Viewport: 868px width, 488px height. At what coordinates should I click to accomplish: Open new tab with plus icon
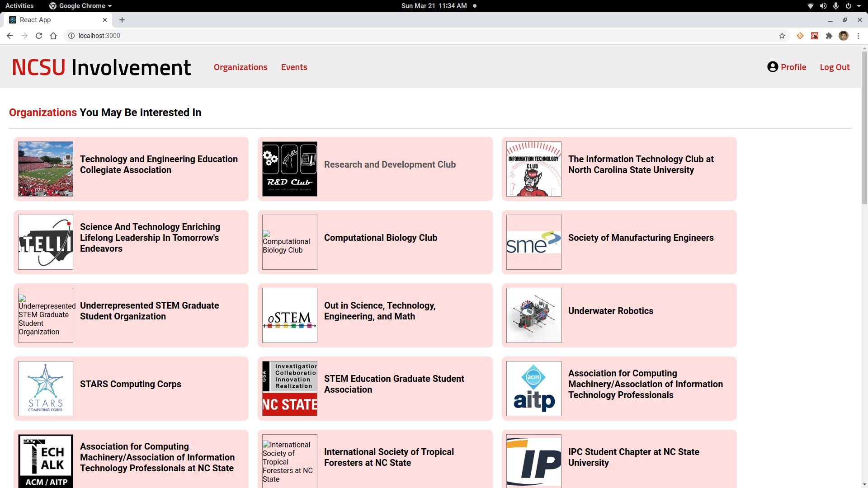(122, 20)
